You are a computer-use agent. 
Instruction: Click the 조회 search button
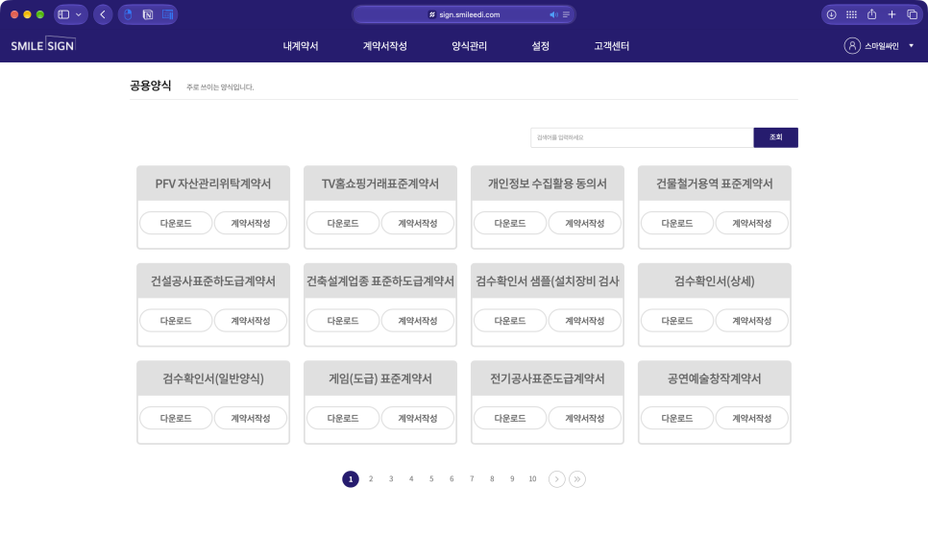775,137
